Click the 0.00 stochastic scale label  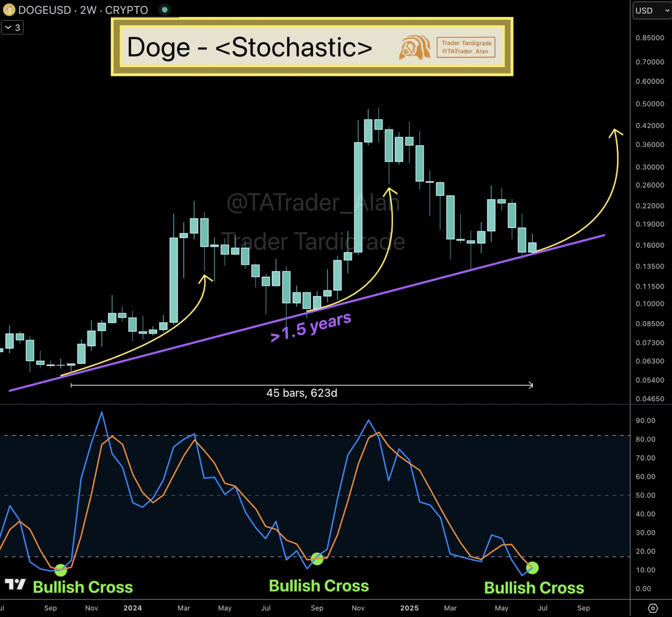[643, 589]
